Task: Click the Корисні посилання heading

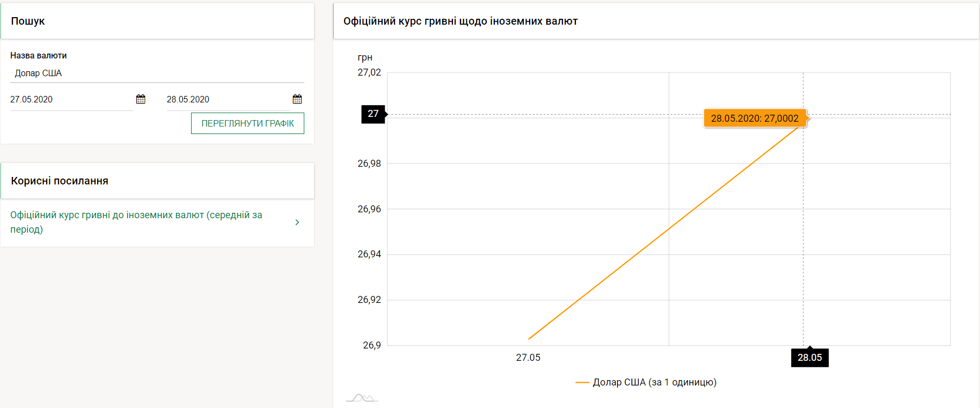Action: point(60,181)
